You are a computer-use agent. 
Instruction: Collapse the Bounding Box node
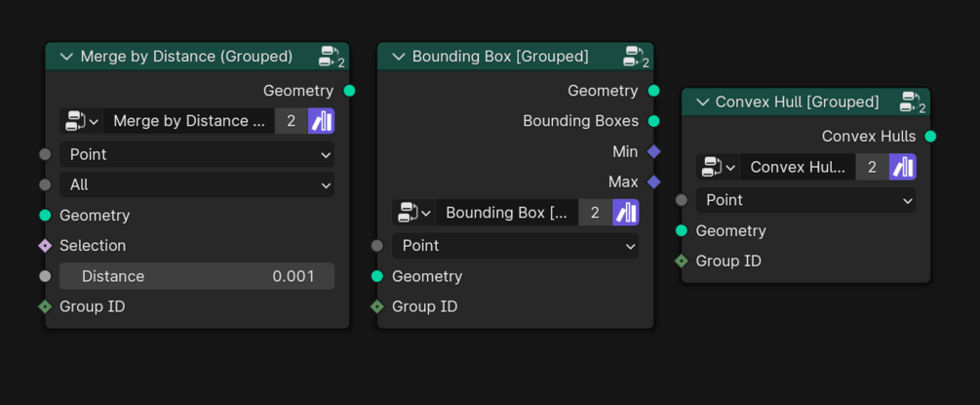point(398,57)
